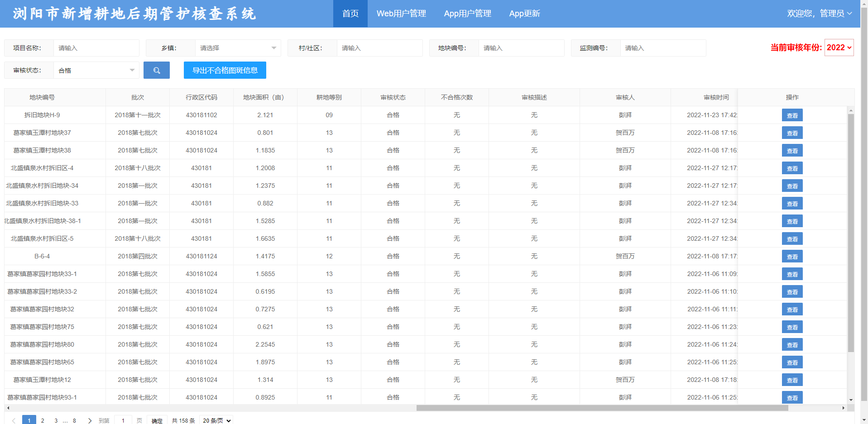Click 查看 for 北盛镇泉水村拆旧地块-33
This screenshot has height=424, width=868.
[x=792, y=204]
